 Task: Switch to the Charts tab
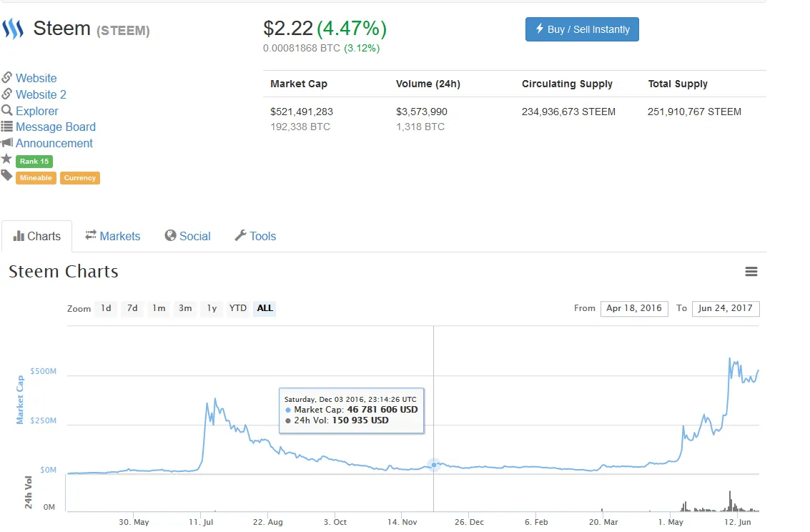point(36,237)
